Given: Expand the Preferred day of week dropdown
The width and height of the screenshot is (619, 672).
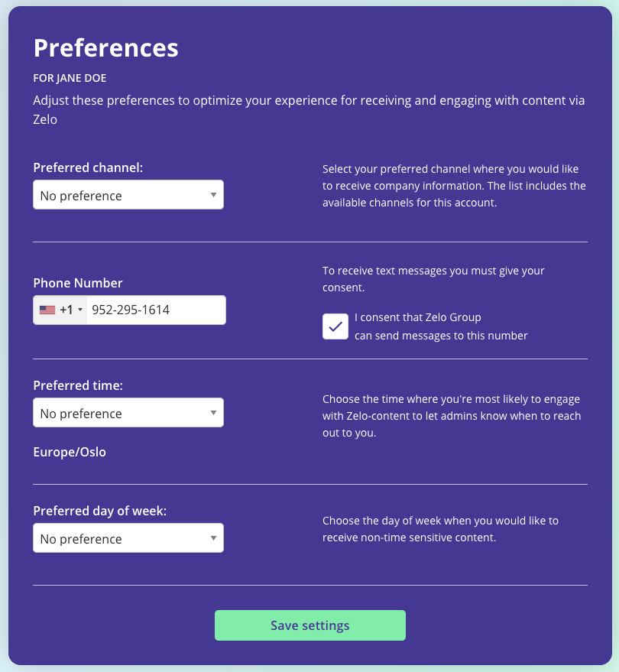Looking at the screenshot, I should coord(128,538).
